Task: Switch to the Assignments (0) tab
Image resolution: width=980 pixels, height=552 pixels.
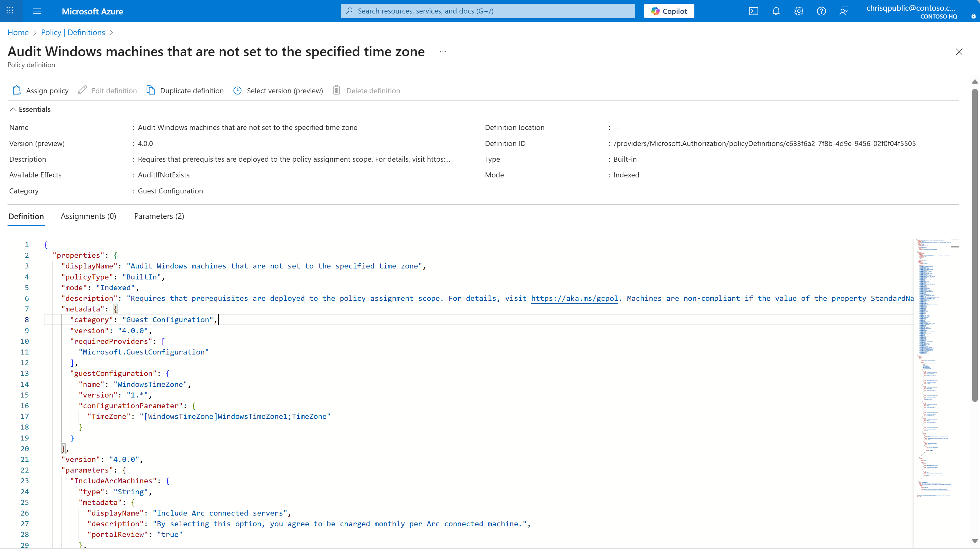Action: pyautogui.click(x=88, y=216)
